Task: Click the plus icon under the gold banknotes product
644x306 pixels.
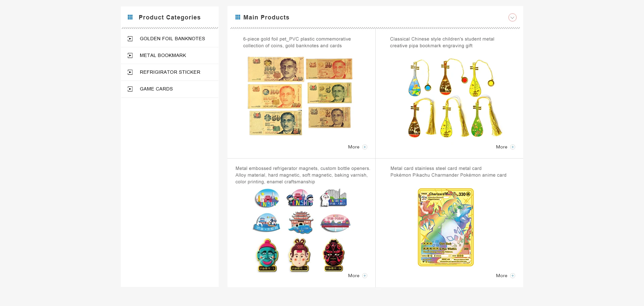Action: (365, 147)
